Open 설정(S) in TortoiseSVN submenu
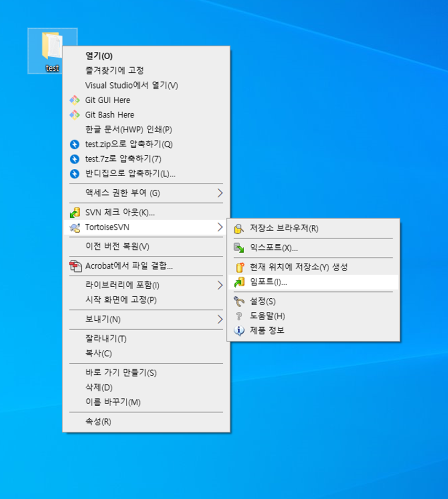 (x=313, y=301)
